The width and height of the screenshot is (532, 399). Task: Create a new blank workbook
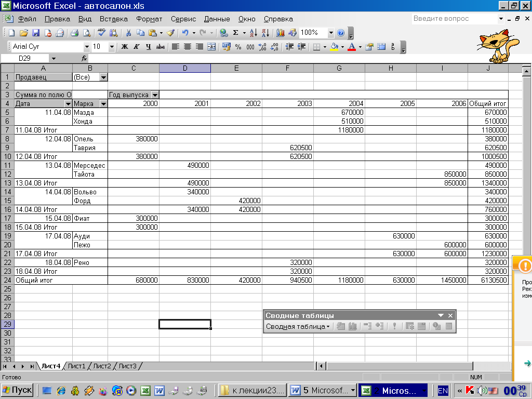11,33
